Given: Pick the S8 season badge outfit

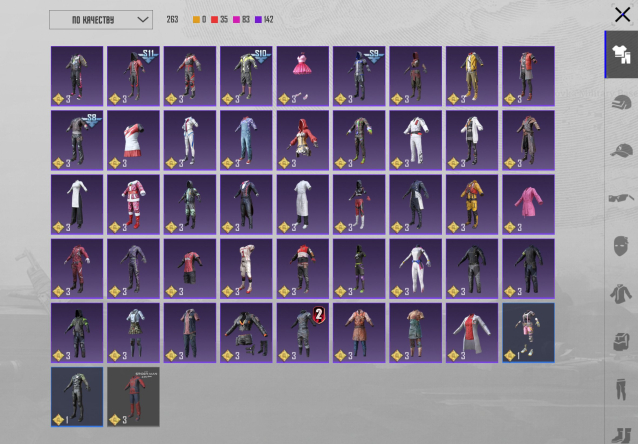Looking at the screenshot, I should (x=77, y=140).
